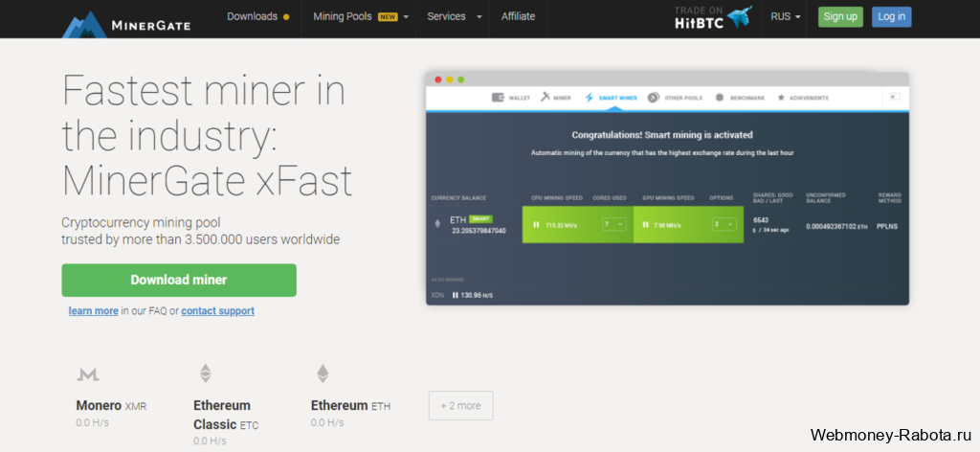Pause GPU mining at 7.98 MH/s

click(645, 224)
